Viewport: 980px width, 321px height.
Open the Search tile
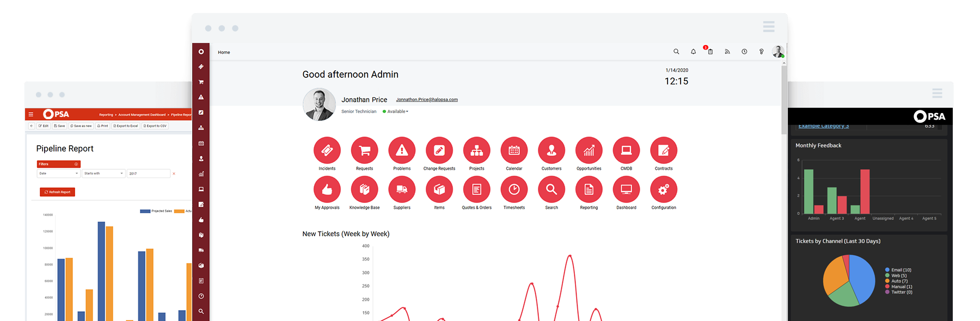click(x=552, y=189)
